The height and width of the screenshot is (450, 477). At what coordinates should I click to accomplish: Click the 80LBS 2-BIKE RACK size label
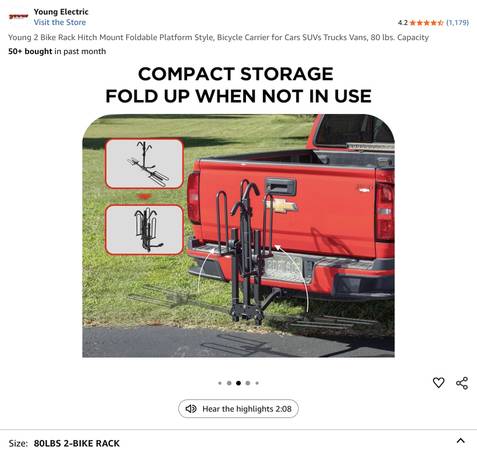point(77,443)
